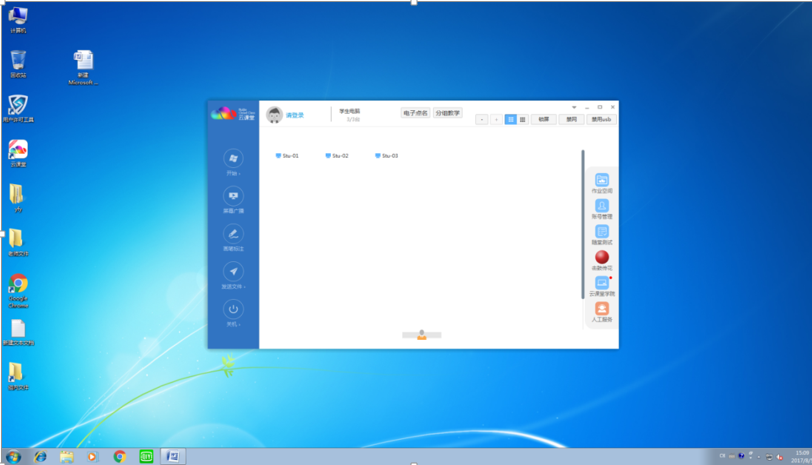The width and height of the screenshot is (812, 465).
Task: Open 账号管理 account management
Action: [602, 206]
